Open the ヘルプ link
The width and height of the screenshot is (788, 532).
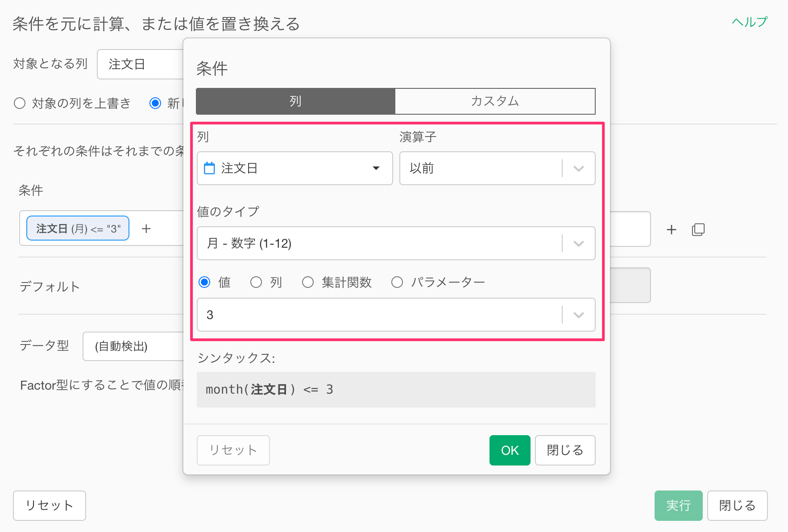[750, 22]
